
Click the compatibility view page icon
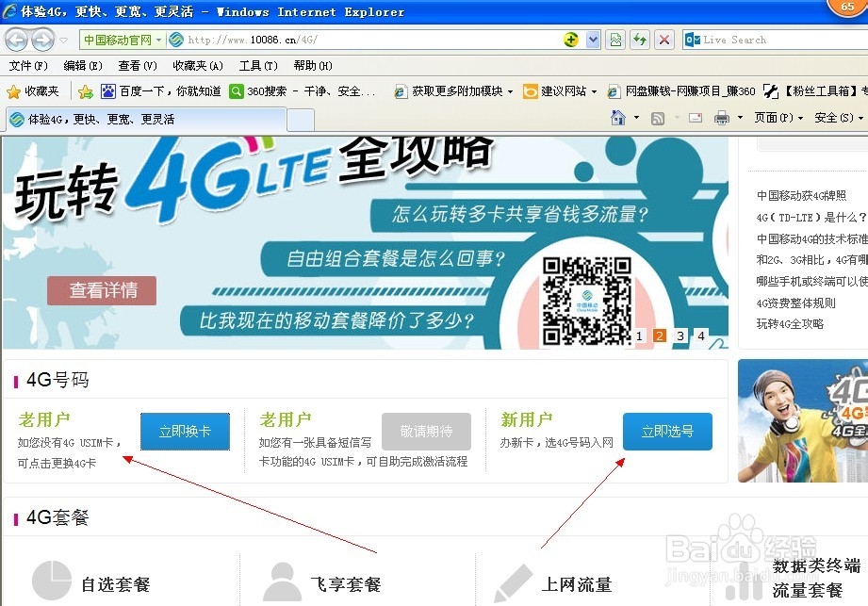click(x=615, y=40)
